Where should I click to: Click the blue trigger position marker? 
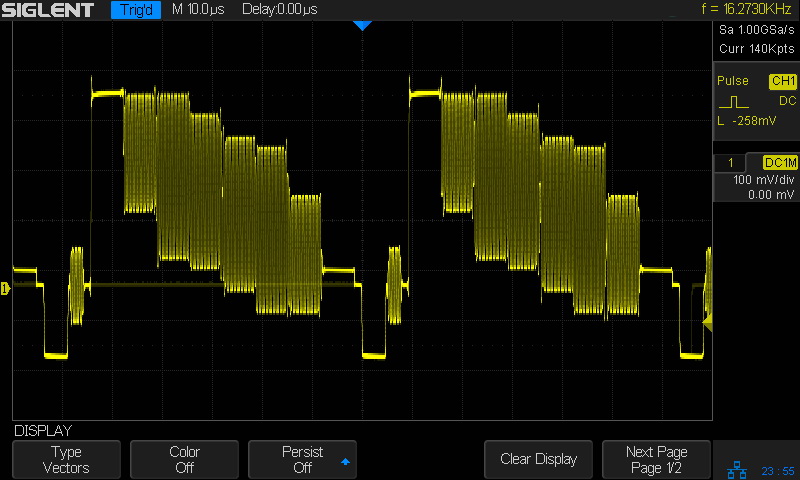click(363, 25)
